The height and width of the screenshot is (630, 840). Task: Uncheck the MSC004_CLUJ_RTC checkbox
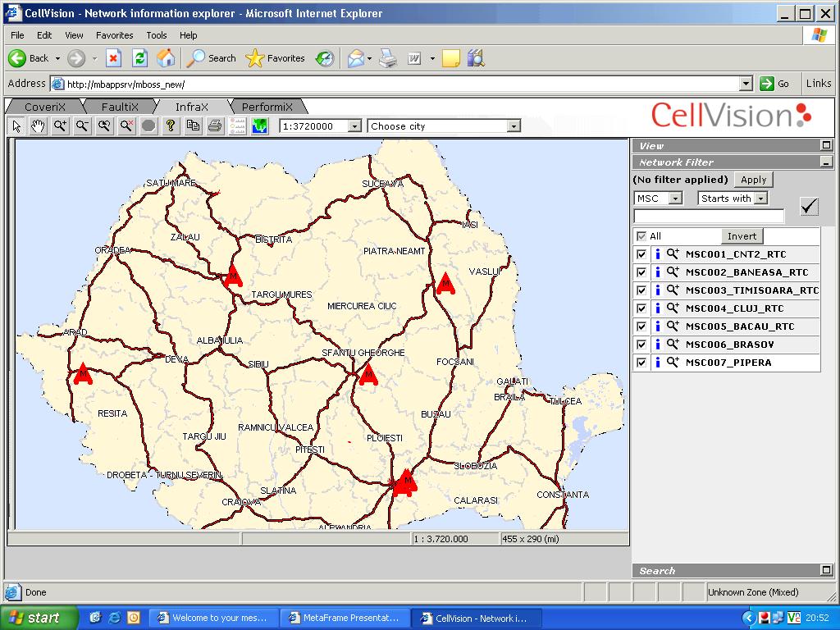coord(641,308)
